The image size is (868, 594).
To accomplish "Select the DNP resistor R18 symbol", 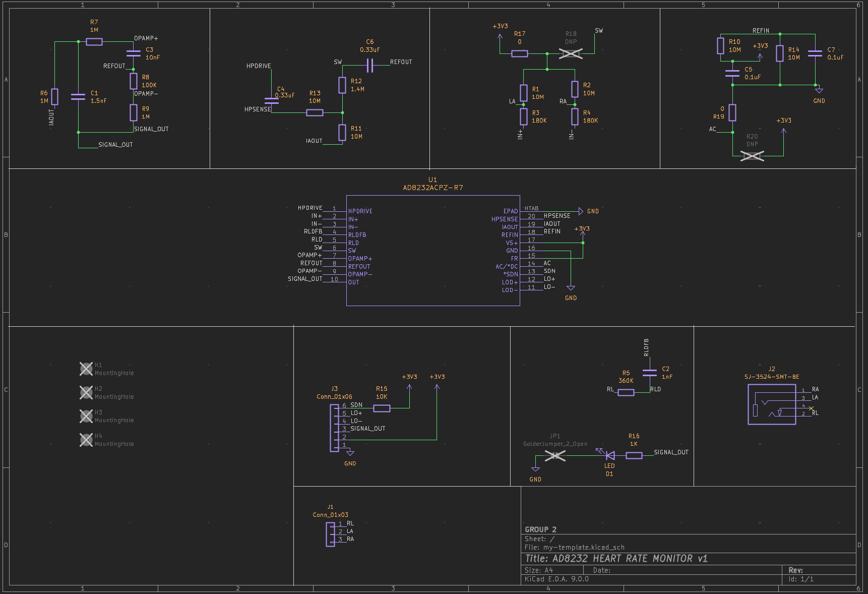I will (571, 53).
